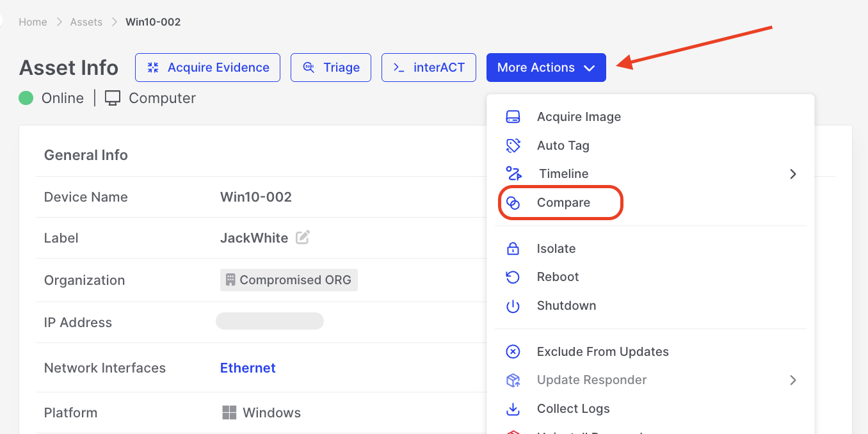Screen dimensions: 868x434
Task: Click the edit pencil icon beside JackWhite label
Action: [303, 237]
